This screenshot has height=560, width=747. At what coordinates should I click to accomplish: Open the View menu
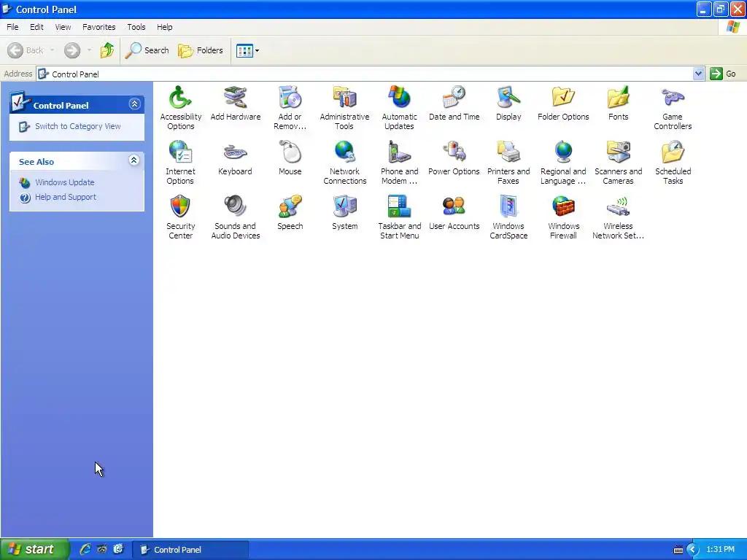63,27
